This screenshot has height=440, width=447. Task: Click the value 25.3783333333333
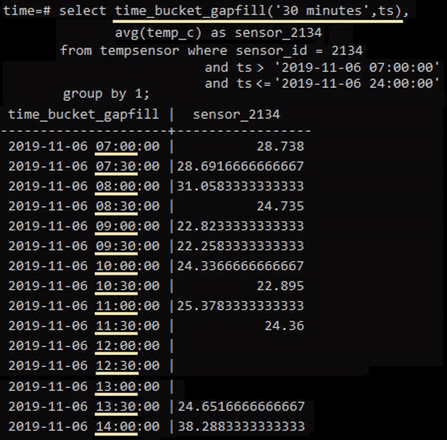[240, 306]
